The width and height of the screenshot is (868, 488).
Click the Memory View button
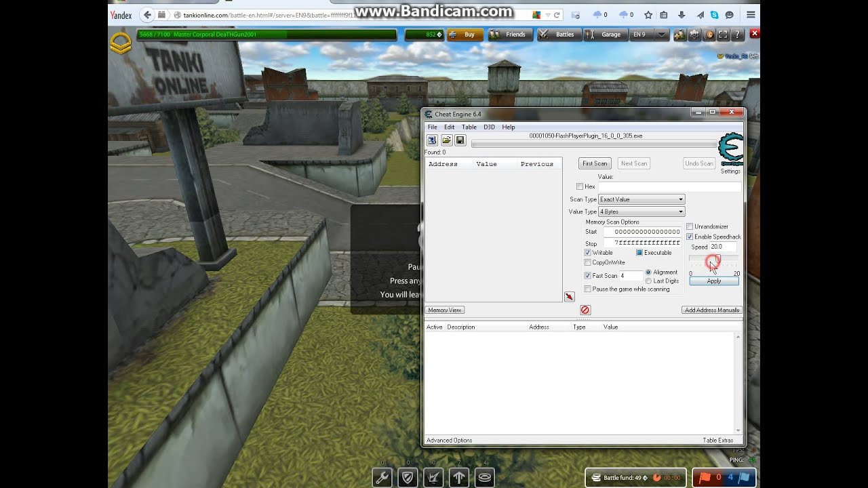pos(445,310)
